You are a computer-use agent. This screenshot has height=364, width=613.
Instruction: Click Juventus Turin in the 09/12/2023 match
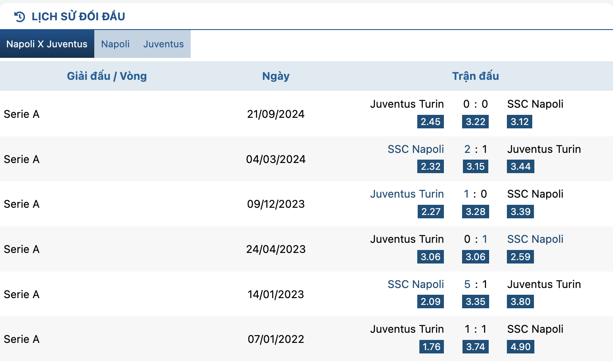(x=407, y=194)
